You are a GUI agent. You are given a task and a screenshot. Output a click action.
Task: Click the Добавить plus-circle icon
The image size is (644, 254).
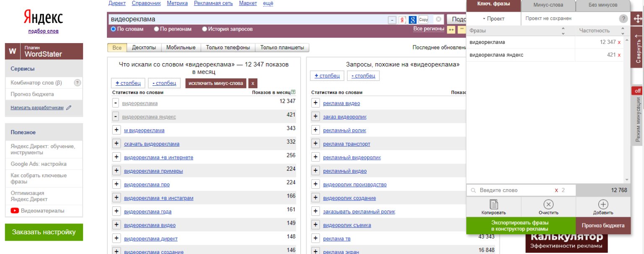tap(604, 205)
